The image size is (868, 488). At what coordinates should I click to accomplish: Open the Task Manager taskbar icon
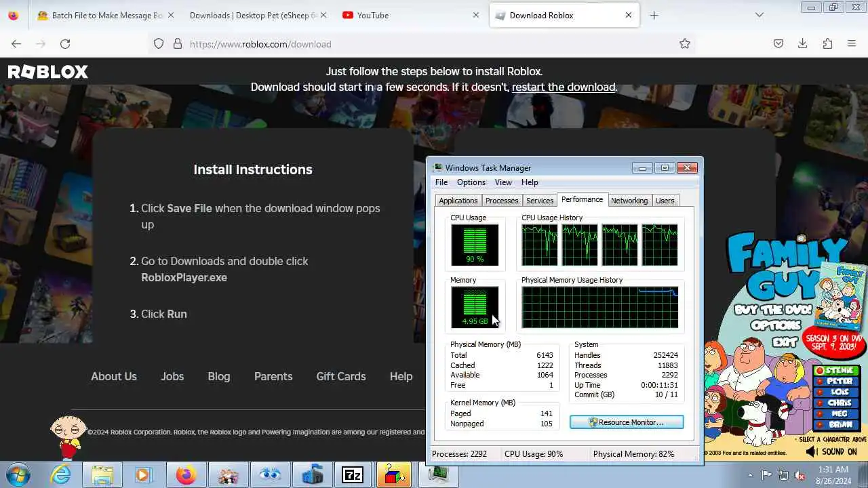point(438,475)
